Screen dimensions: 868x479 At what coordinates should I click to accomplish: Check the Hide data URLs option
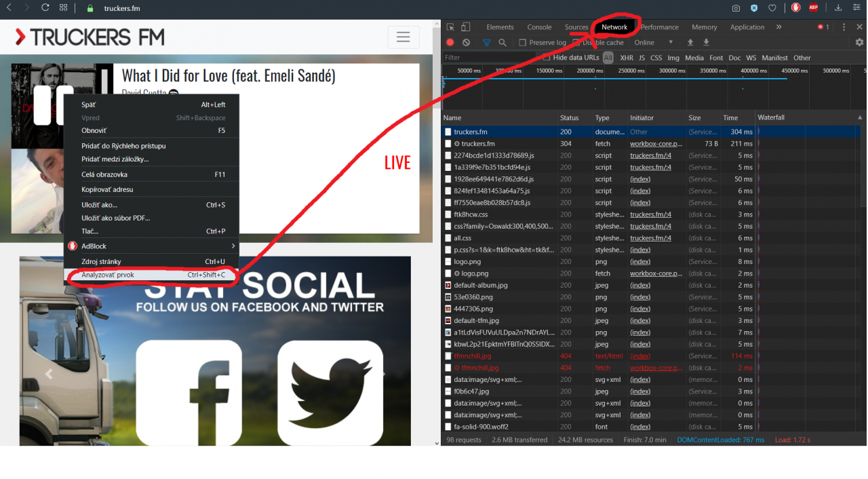tap(547, 58)
